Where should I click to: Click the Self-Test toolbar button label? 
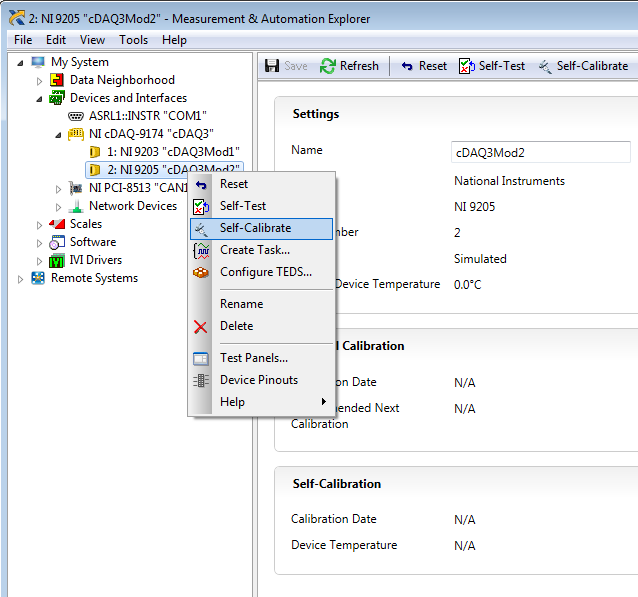pyautogui.click(x=502, y=66)
